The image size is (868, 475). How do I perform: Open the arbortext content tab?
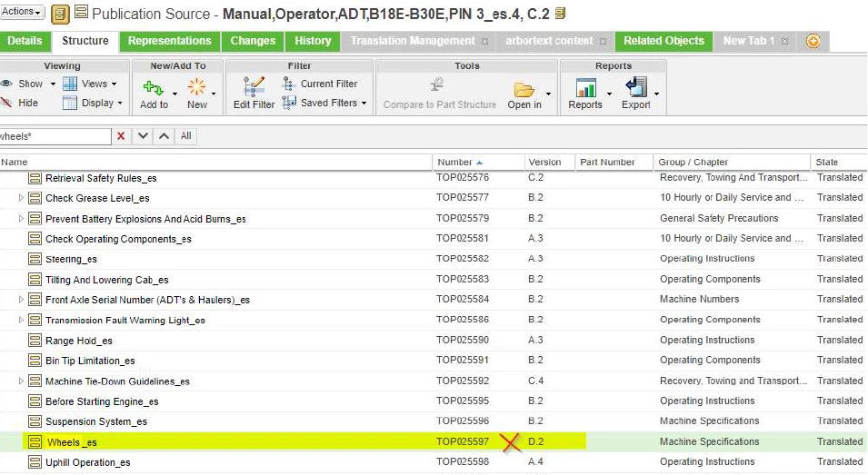click(x=549, y=41)
